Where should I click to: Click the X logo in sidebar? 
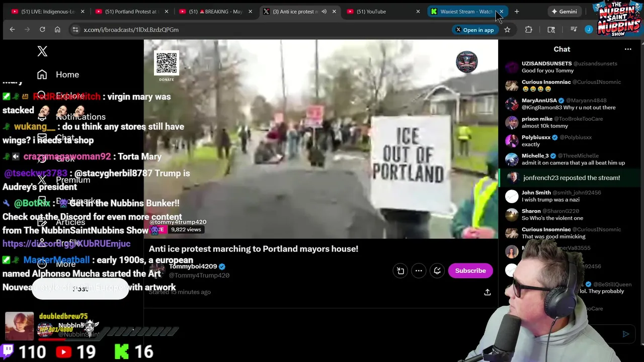pyautogui.click(x=42, y=51)
